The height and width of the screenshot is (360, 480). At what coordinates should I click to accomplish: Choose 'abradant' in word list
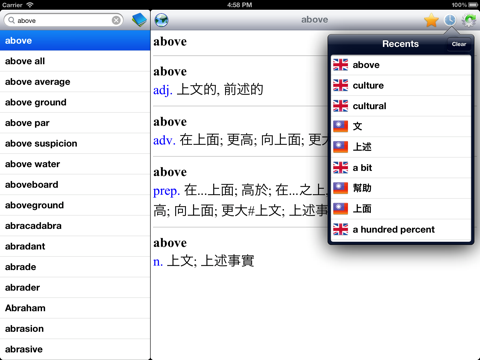click(x=75, y=246)
